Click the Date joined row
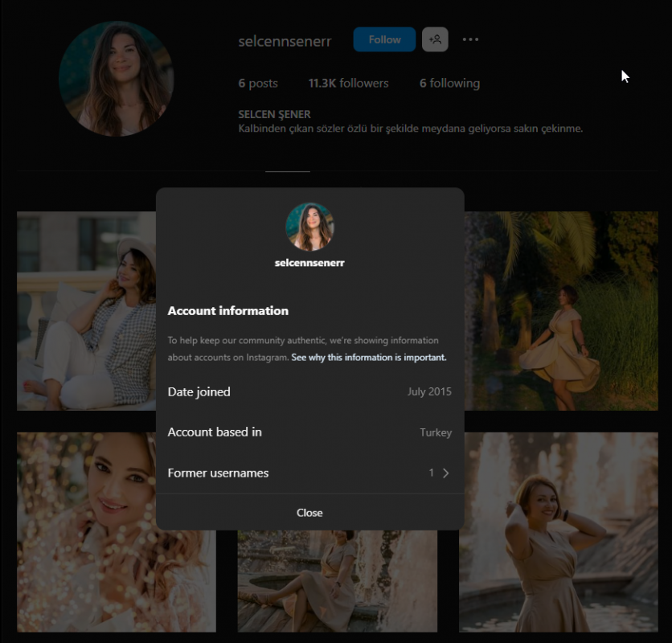 pos(309,391)
